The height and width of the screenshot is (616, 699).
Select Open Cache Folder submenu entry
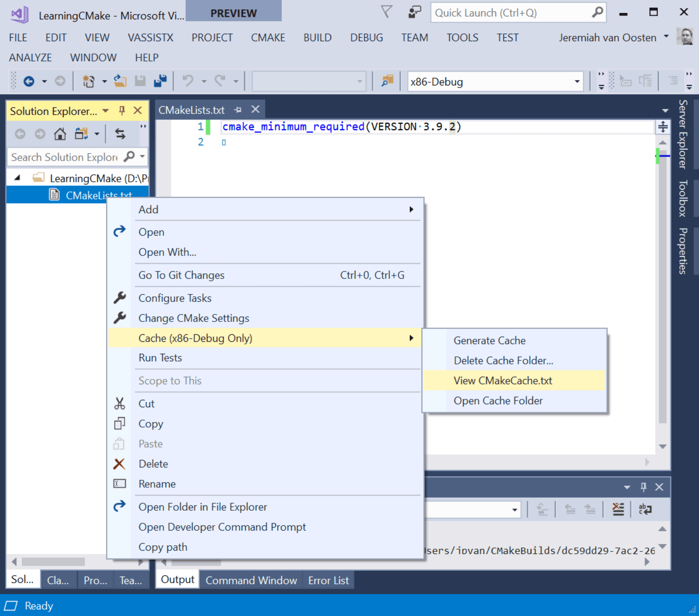tap(514, 401)
